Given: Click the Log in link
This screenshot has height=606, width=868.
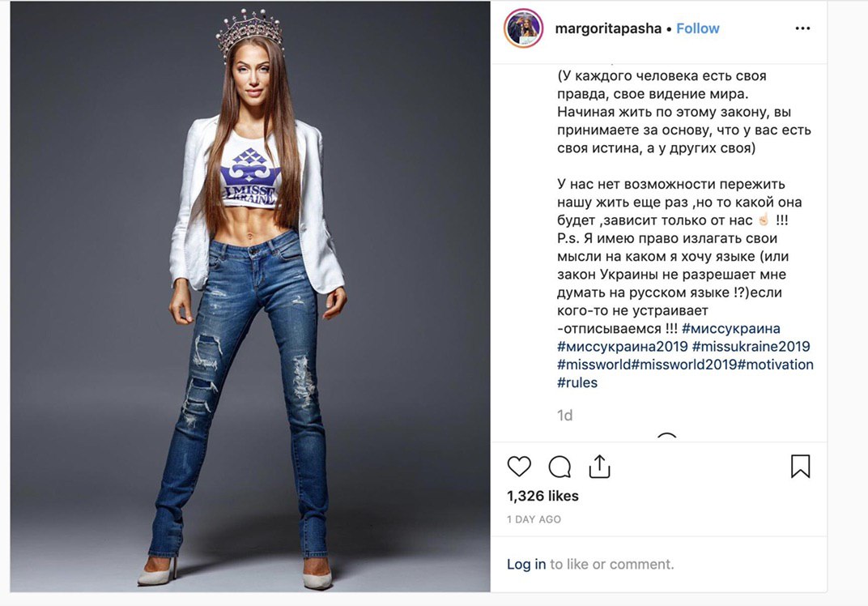Looking at the screenshot, I should click(x=525, y=564).
